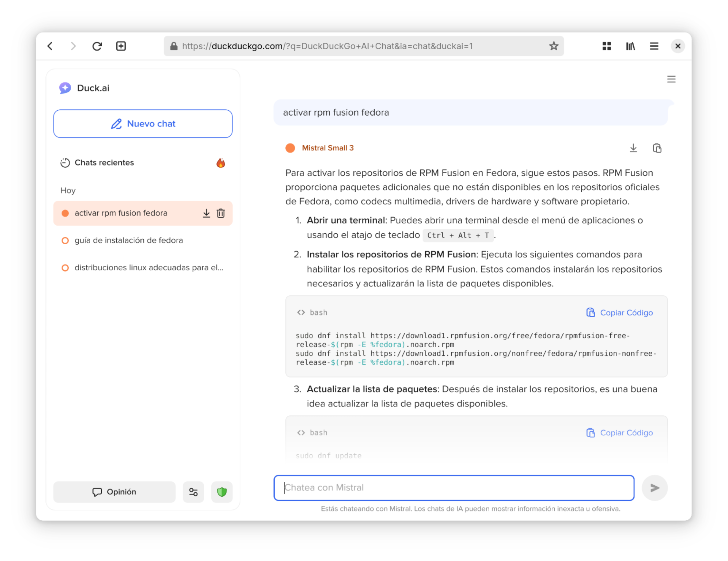
Task: Open the tab overview grid
Action: (x=606, y=46)
